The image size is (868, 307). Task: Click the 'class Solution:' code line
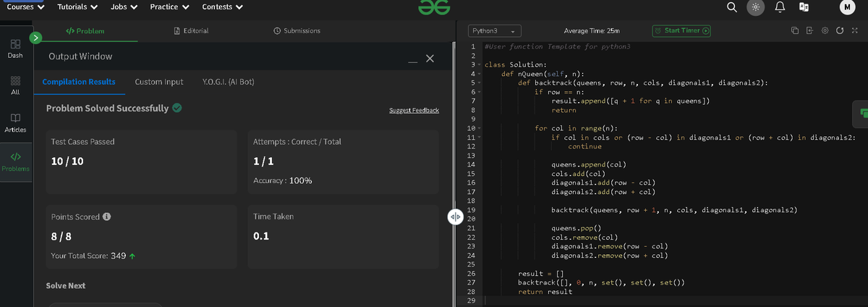coord(515,64)
